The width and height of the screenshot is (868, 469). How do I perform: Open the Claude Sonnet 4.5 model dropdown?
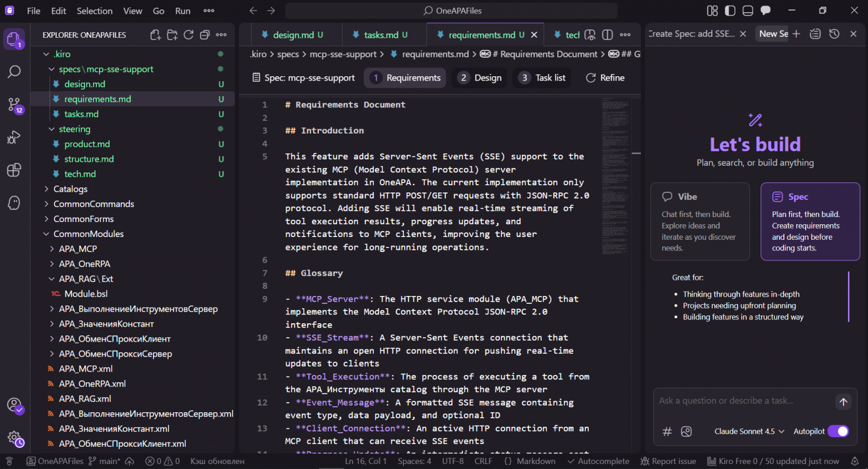click(749, 431)
